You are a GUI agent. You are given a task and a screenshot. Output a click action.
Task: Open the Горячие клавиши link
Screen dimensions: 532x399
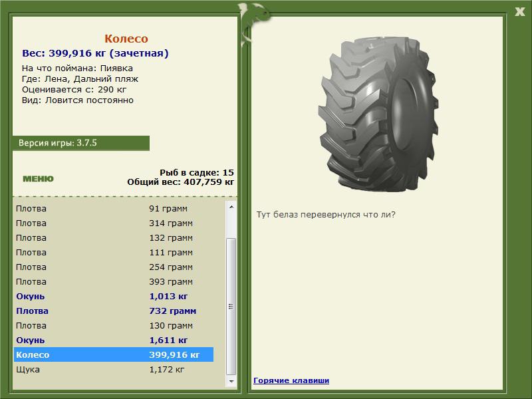(x=291, y=380)
